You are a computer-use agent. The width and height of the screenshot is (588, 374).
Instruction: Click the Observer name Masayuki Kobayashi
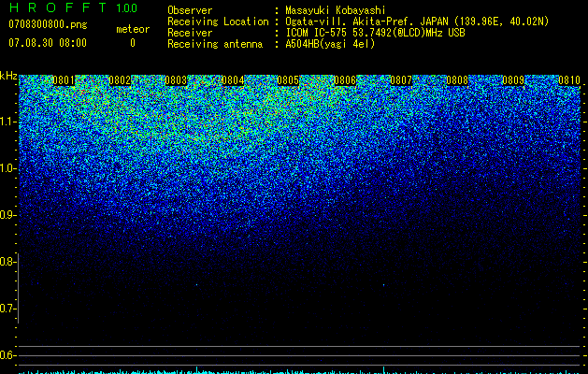pyautogui.click(x=336, y=10)
